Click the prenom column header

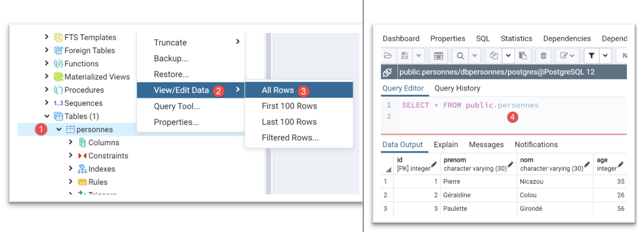tap(478, 164)
